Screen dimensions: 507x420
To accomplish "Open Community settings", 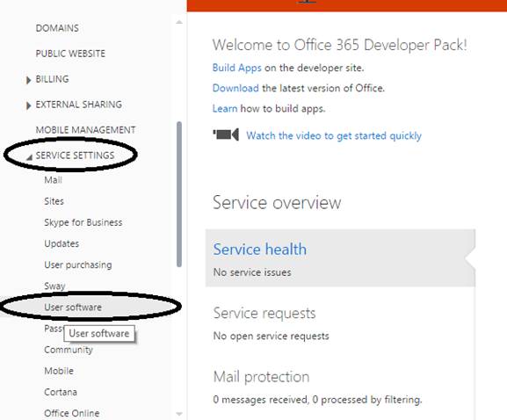I will pyautogui.click(x=69, y=350).
